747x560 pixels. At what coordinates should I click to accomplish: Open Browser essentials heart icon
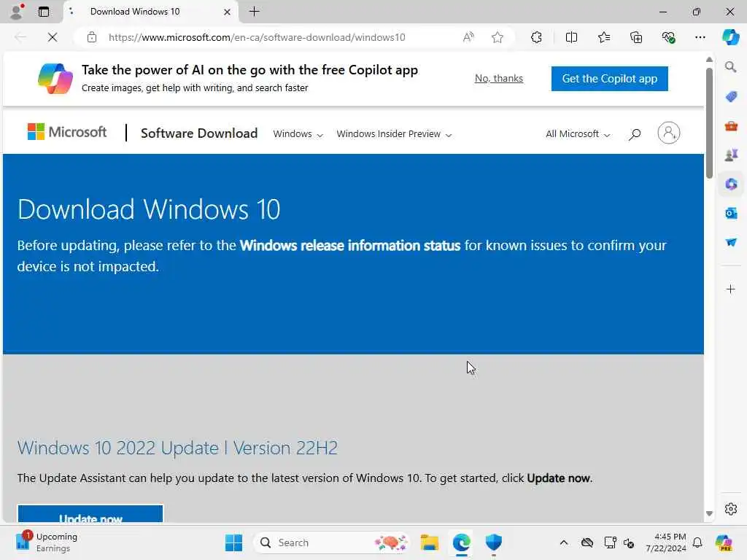[668, 37]
